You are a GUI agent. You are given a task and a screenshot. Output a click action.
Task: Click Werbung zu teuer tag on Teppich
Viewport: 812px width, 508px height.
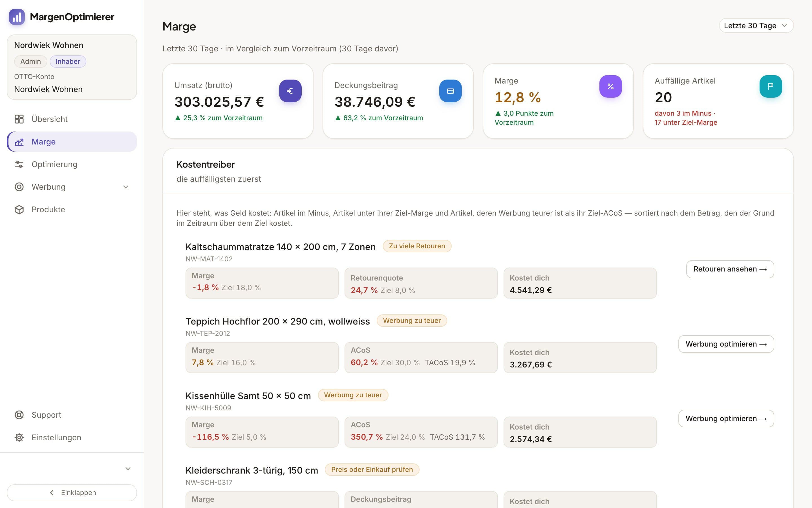412,321
